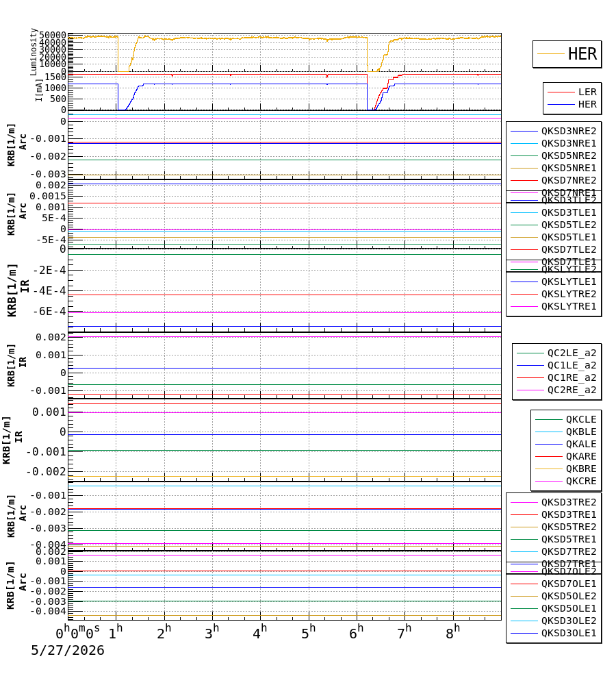The width and height of the screenshot is (616, 674).
Task: Click the 50000 luminosity tick value
Action: 53,35
